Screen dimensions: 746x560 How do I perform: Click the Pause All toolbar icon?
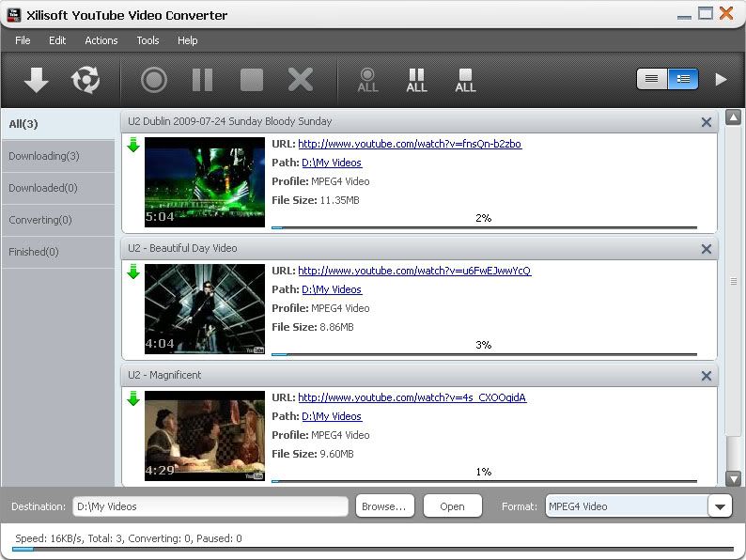(417, 81)
